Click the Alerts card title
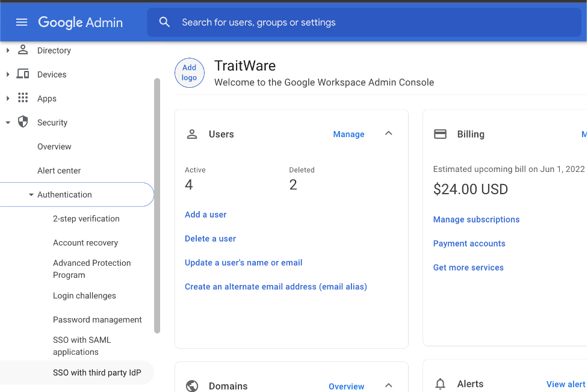The image size is (588, 392). pyautogui.click(x=470, y=384)
